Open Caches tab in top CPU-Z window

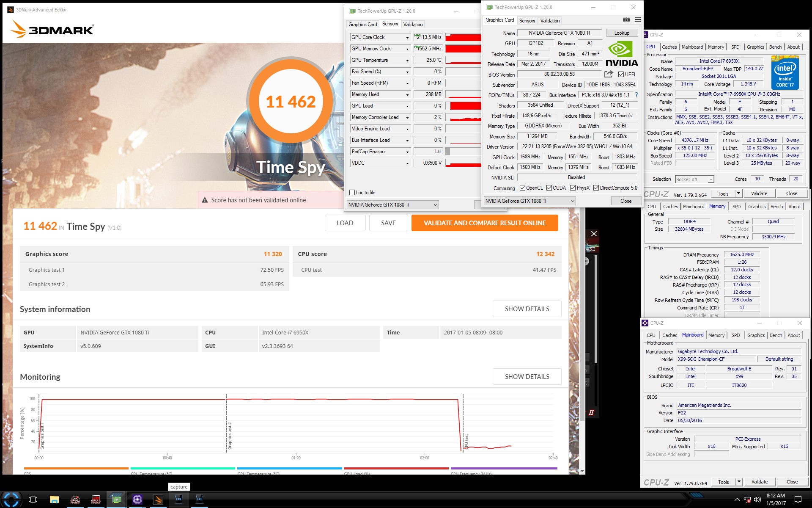(669, 47)
